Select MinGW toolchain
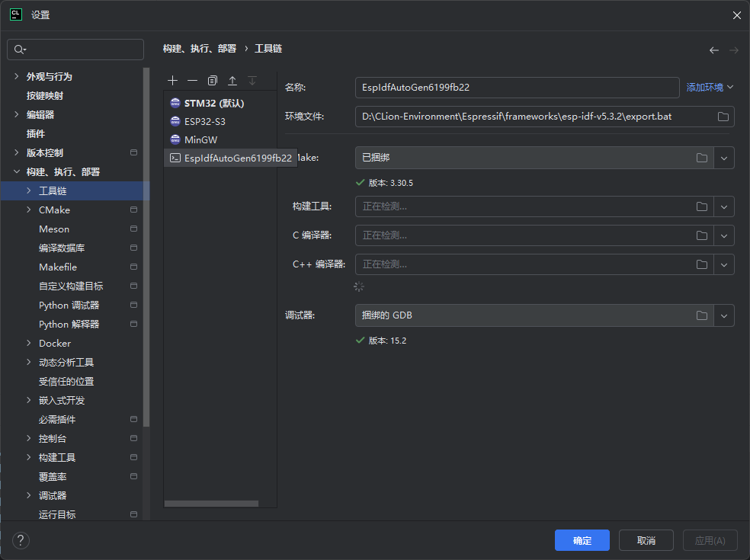 pos(220,139)
